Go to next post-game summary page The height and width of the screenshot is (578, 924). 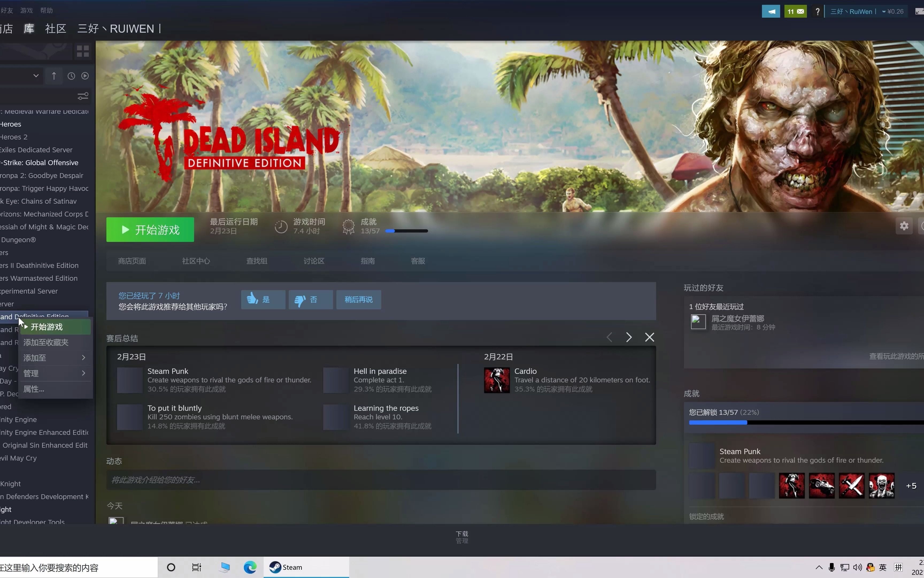(x=629, y=337)
